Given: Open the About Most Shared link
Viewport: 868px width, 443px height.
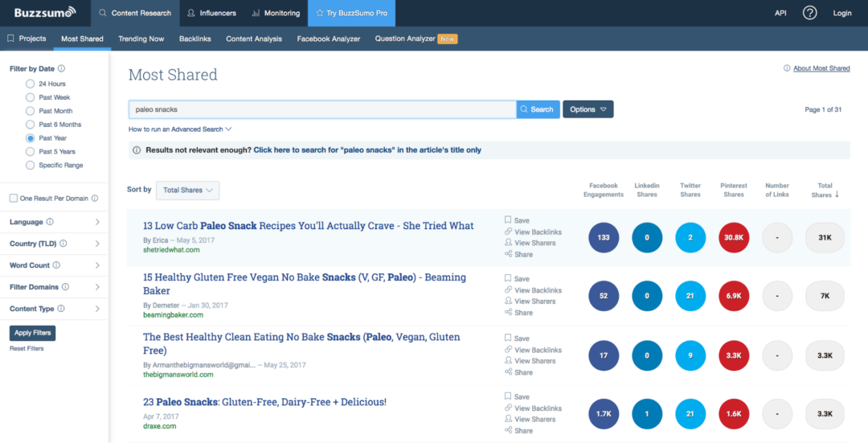Looking at the screenshot, I should tap(821, 68).
